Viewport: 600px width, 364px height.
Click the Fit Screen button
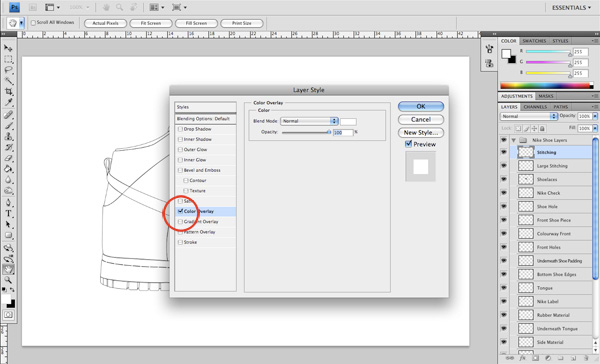click(151, 23)
